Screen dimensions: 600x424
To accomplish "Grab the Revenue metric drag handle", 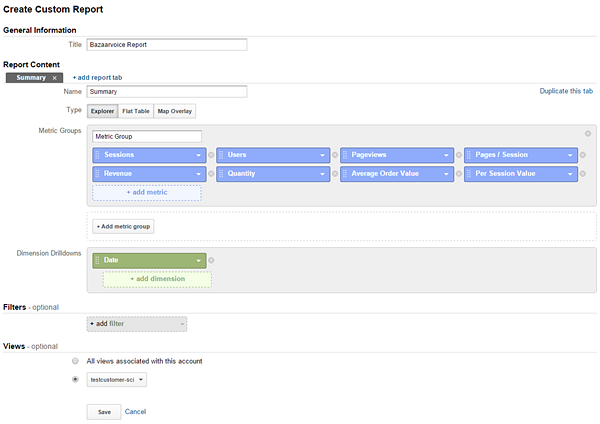I will click(x=97, y=174).
